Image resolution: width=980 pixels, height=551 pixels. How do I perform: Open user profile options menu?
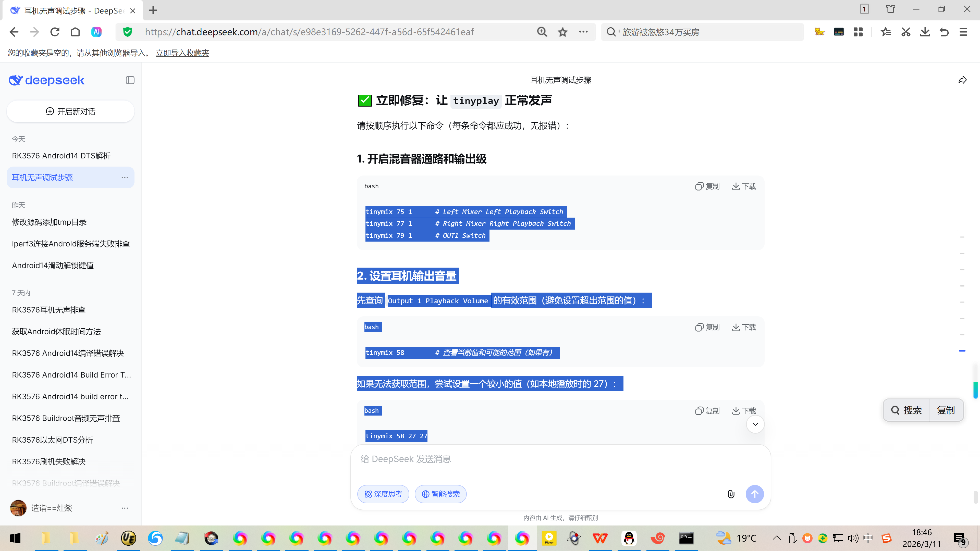click(x=125, y=508)
